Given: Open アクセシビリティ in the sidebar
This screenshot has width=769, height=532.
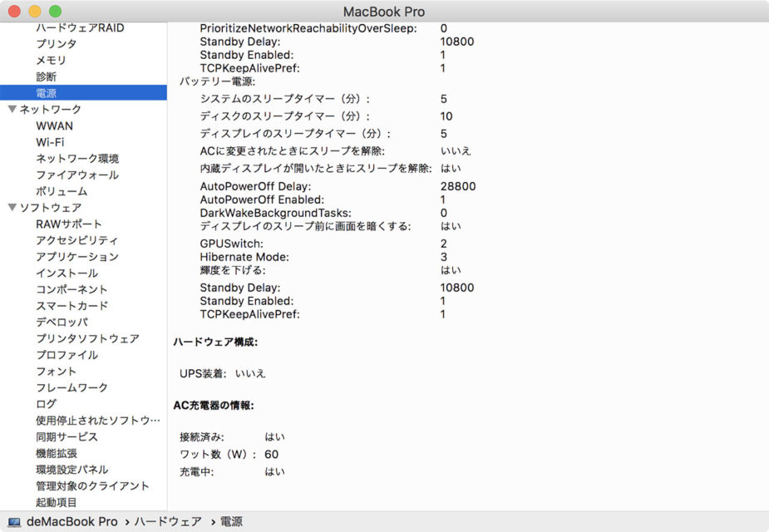Looking at the screenshot, I should (77, 240).
